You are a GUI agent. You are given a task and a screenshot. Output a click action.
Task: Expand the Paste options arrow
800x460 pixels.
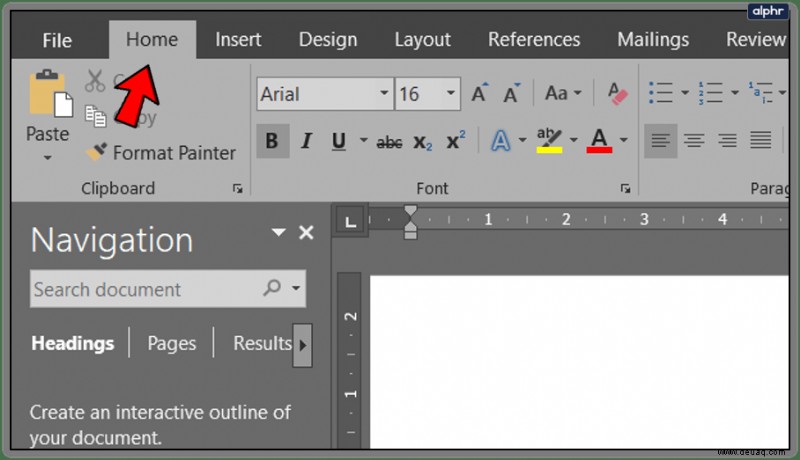(47, 158)
